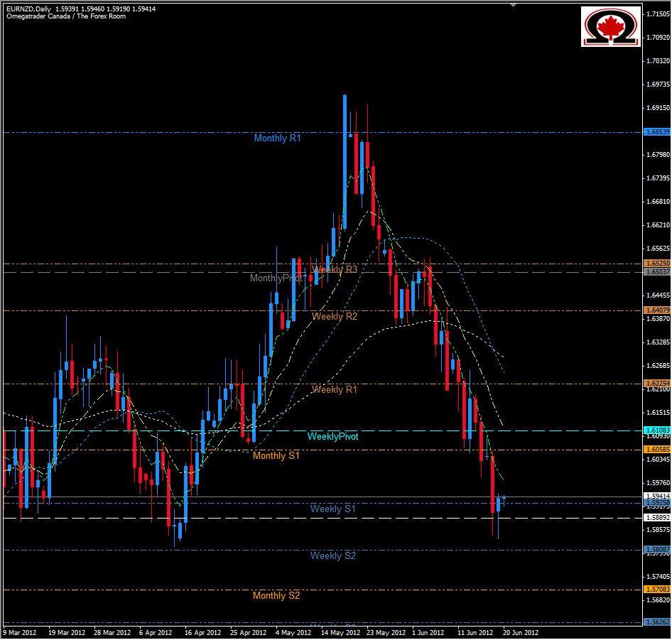Screen dimensions: 672x640
Task: Click the 1.59414 current price tag
Action: pos(657,496)
